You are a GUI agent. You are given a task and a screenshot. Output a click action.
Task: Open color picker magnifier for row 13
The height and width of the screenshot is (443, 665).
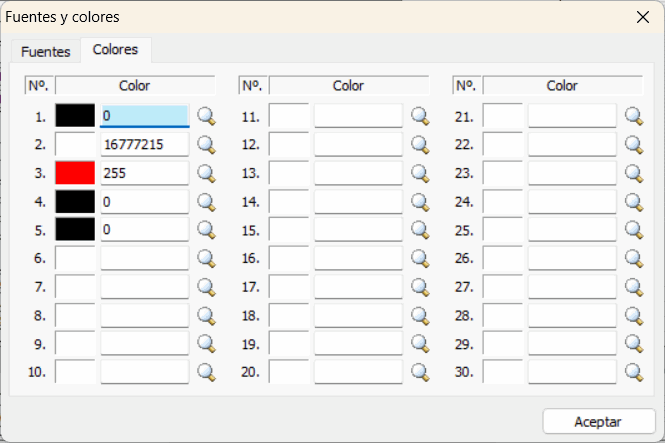tap(420, 173)
